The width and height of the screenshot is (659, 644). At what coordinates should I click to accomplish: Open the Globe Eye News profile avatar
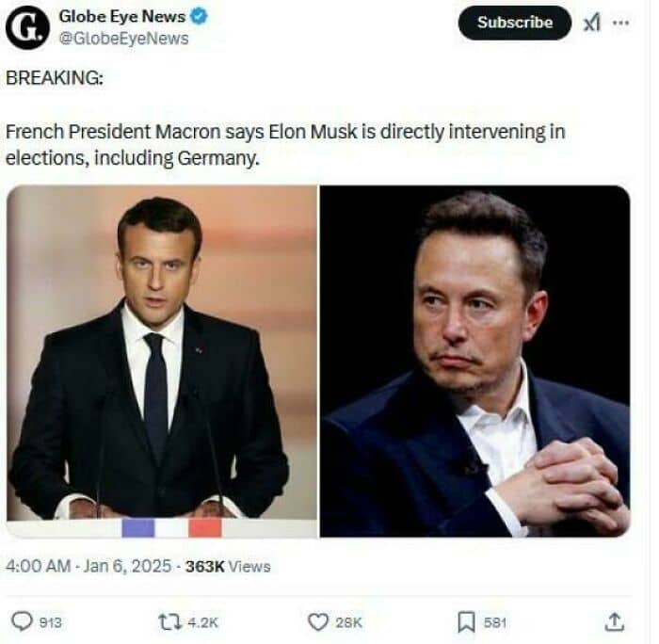point(27,27)
